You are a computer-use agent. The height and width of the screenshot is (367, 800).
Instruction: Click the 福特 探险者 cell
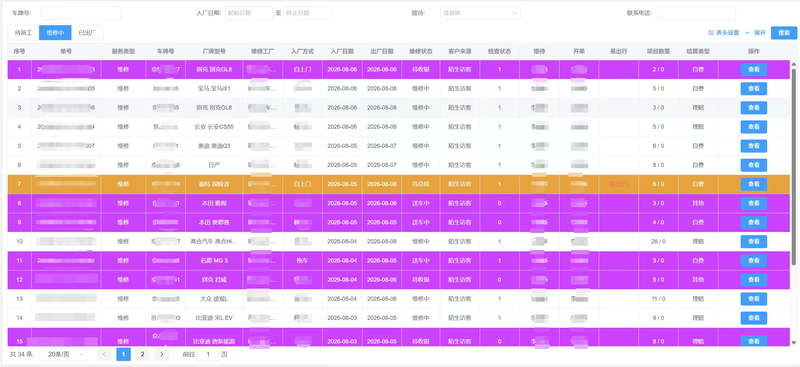(214, 184)
